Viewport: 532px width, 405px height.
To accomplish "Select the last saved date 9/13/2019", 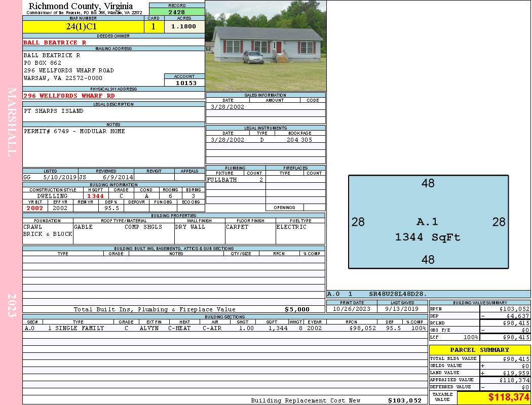I will [402, 309].
